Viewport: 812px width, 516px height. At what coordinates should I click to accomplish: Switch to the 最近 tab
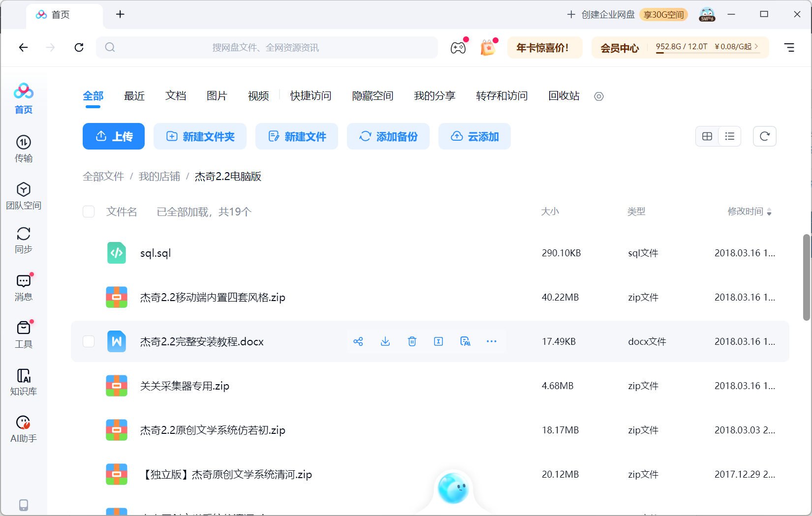coord(134,96)
